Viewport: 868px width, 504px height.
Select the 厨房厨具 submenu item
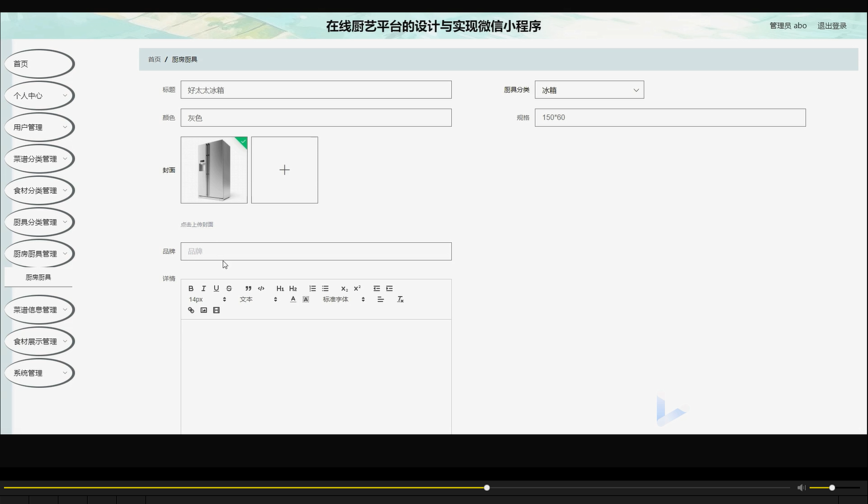pyautogui.click(x=38, y=277)
